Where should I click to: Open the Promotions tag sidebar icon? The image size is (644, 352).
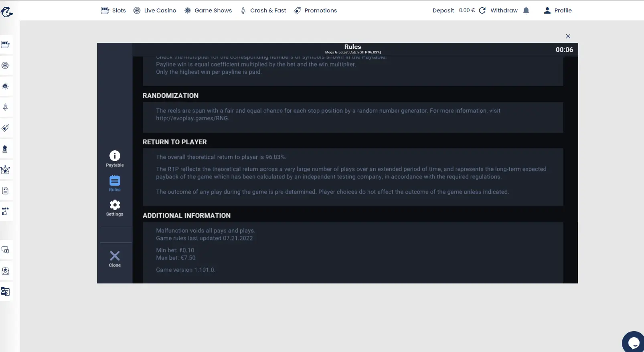pyautogui.click(x=5, y=128)
